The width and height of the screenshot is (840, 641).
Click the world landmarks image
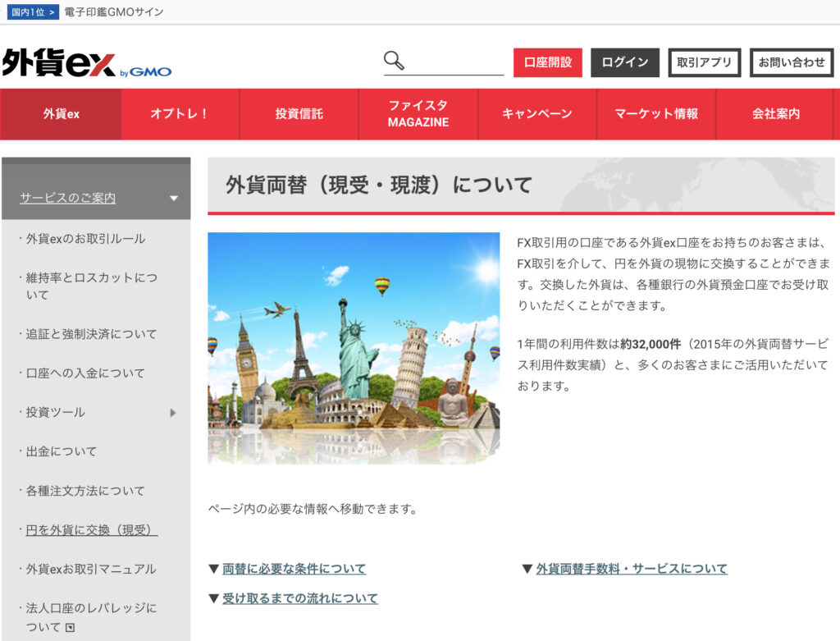(x=354, y=348)
